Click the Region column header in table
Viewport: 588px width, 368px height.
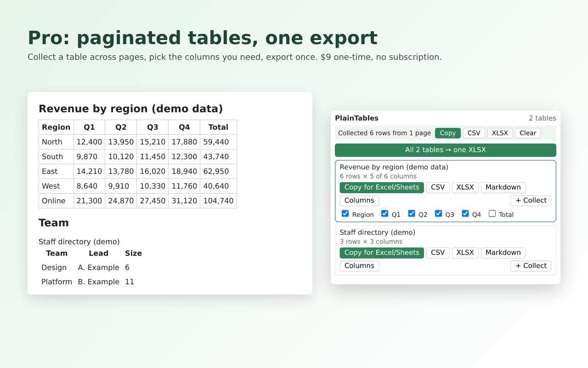(56, 127)
